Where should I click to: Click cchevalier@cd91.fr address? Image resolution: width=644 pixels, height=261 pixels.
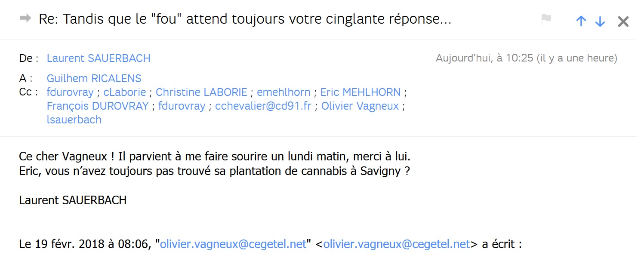[263, 106]
